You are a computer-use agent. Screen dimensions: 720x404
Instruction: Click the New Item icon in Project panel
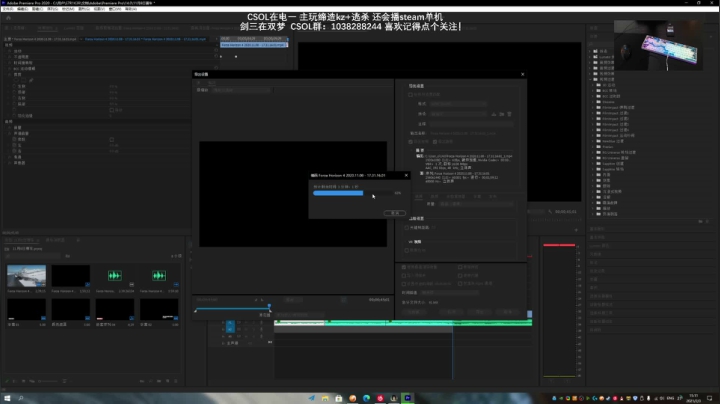[x=168, y=381]
